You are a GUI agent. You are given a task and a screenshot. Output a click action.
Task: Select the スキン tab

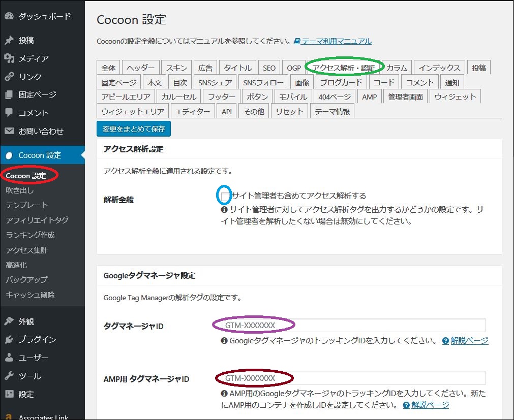pos(176,68)
